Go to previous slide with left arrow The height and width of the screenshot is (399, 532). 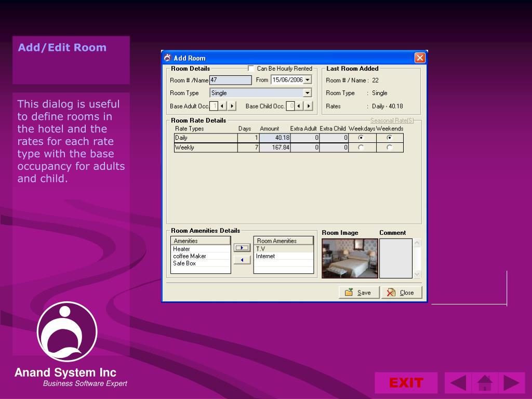458,383
